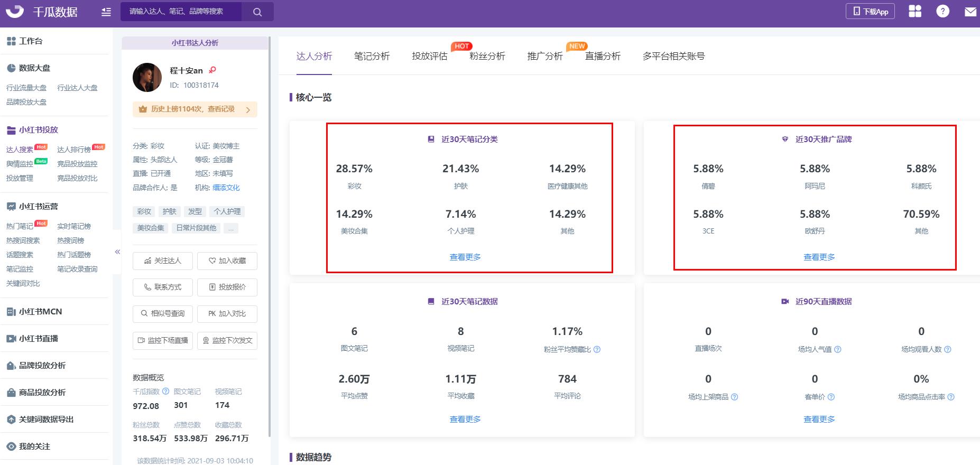Click the 小红书MCN building icon
Viewport: 980px width, 465px height.
[x=11, y=312]
